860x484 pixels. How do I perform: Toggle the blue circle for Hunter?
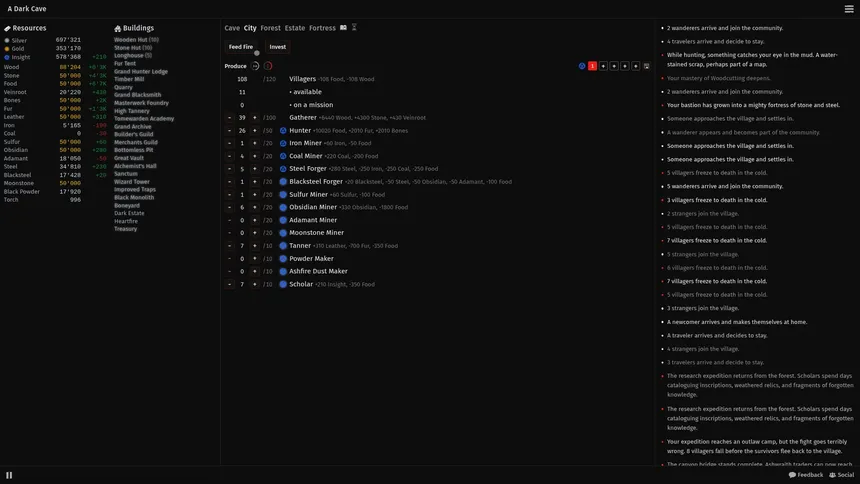point(283,131)
